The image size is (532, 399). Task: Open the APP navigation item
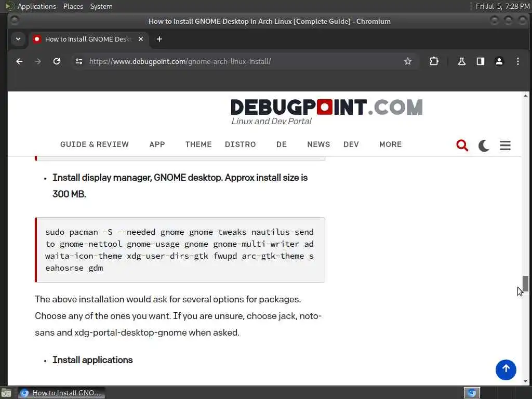[x=157, y=144]
